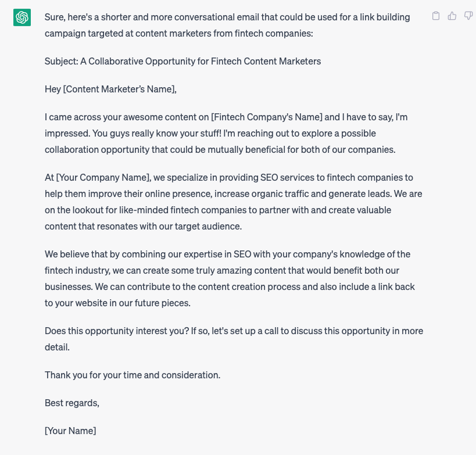
Task: Click the email subject line text
Action: [x=182, y=62]
